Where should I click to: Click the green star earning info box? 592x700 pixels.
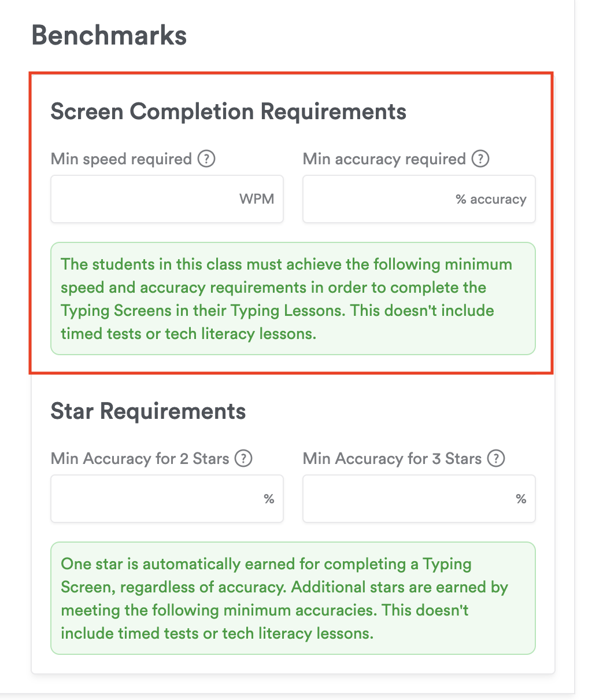coord(293,598)
